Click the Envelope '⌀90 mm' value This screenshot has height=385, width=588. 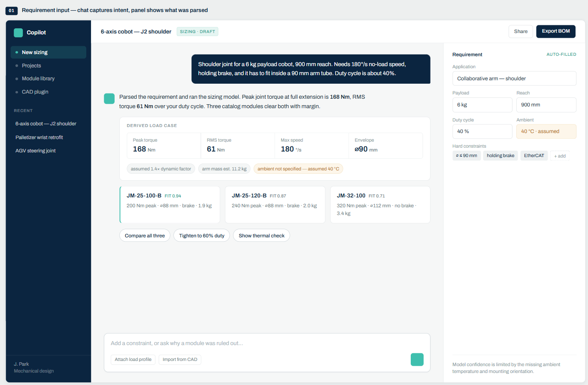[366, 149]
